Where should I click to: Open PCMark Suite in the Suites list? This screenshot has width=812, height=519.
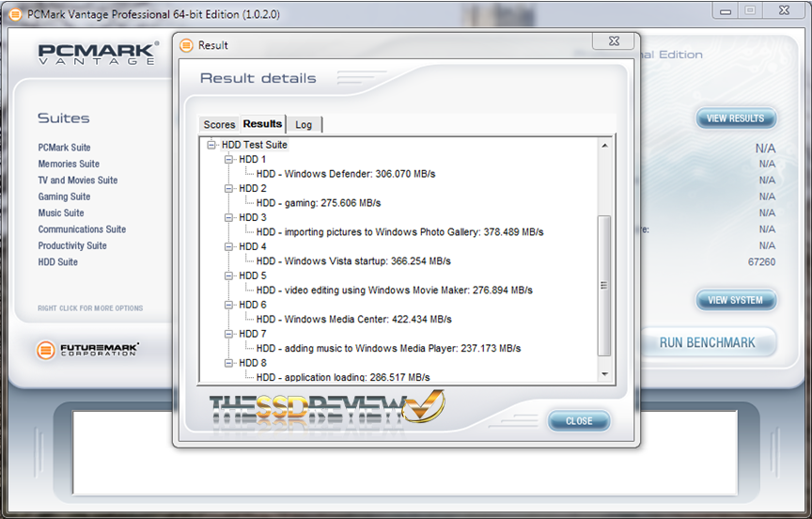(x=64, y=148)
